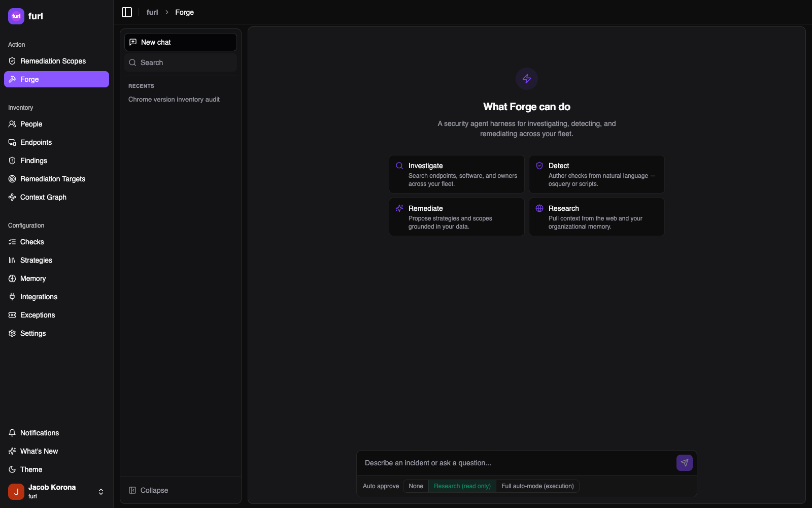Viewport: 812px width, 508px height.
Task: Open What's New
Action: [x=56, y=451]
